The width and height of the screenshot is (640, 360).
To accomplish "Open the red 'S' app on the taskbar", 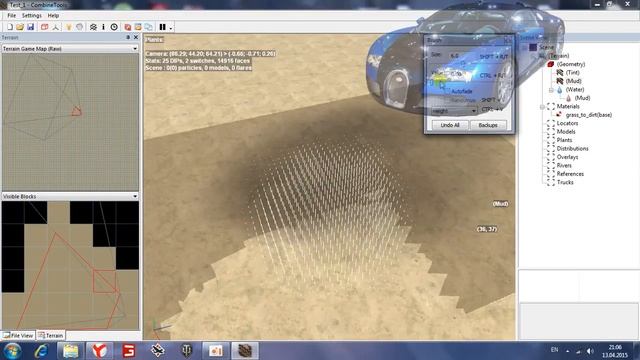I will 129,351.
